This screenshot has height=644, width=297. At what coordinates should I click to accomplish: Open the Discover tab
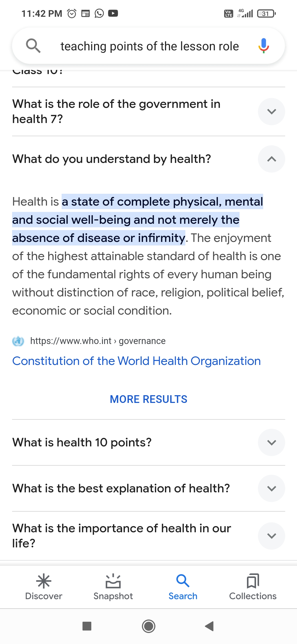point(44,587)
